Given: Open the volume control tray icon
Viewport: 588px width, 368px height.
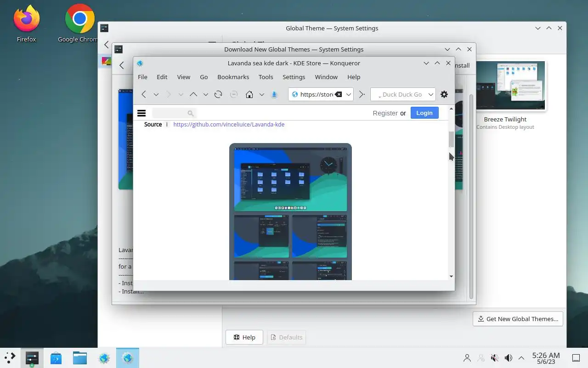Looking at the screenshot, I should point(509,358).
